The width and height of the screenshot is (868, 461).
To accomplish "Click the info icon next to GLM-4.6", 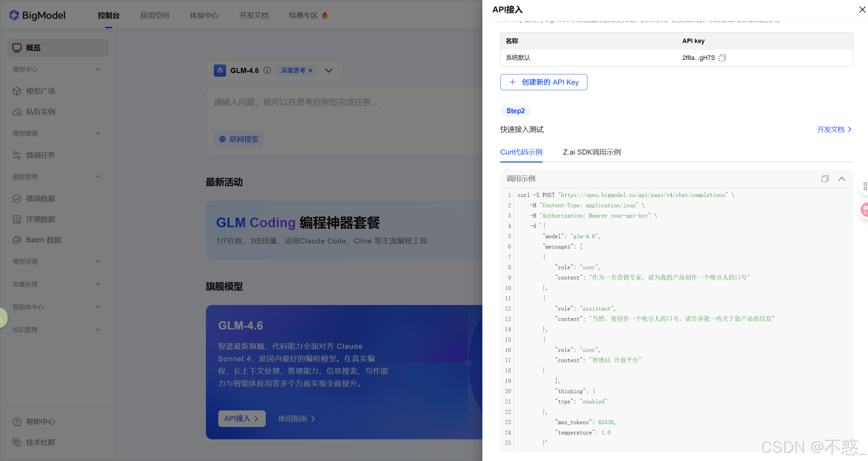I will click(267, 70).
